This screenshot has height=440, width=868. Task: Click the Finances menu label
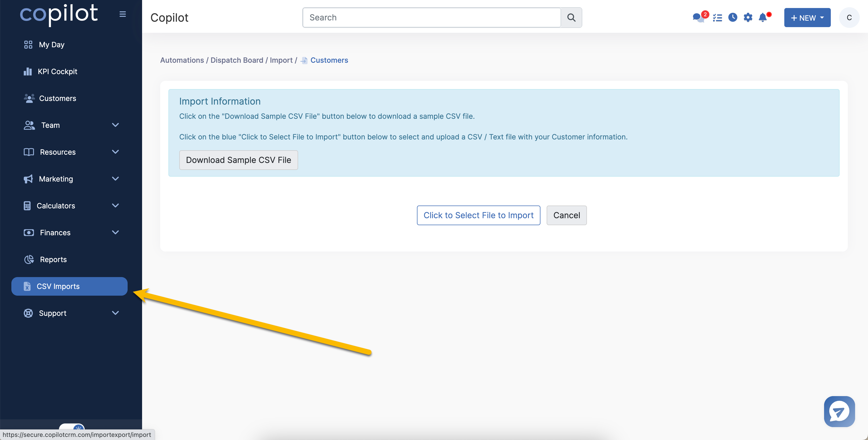point(55,233)
